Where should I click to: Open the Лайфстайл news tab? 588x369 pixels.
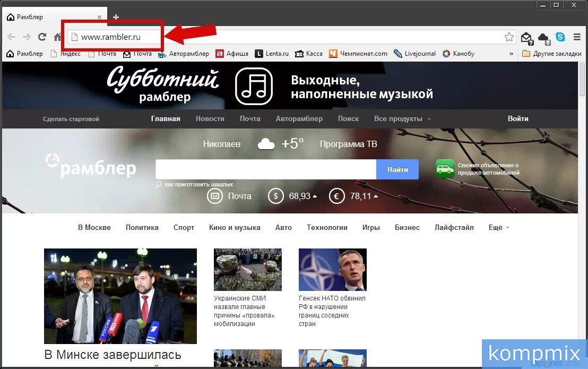(x=454, y=227)
